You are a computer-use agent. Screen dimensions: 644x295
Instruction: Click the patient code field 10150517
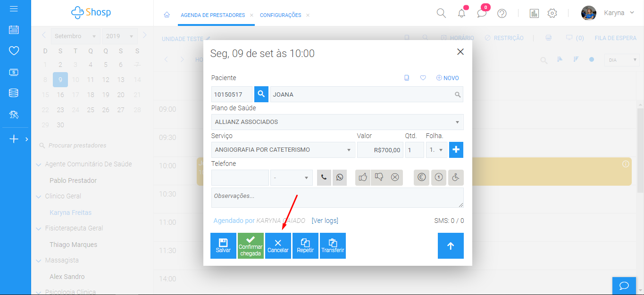[x=232, y=94]
